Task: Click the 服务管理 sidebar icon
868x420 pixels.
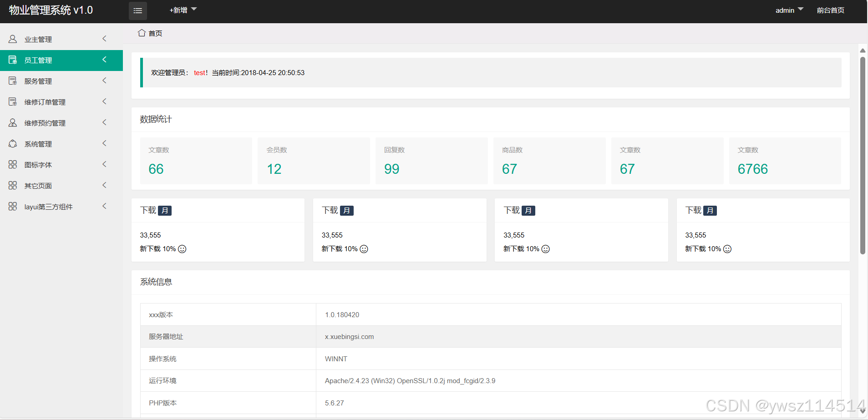Action: 13,81
